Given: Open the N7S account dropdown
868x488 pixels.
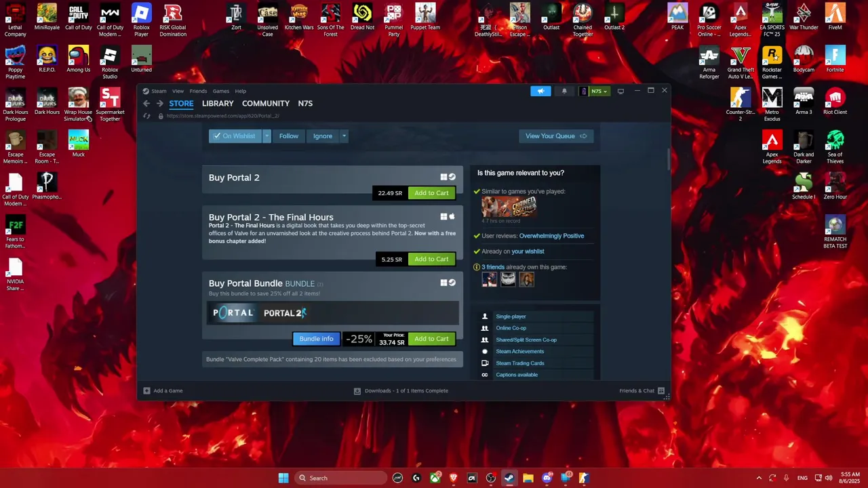Looking at the screenshot, I should (595, 91).
